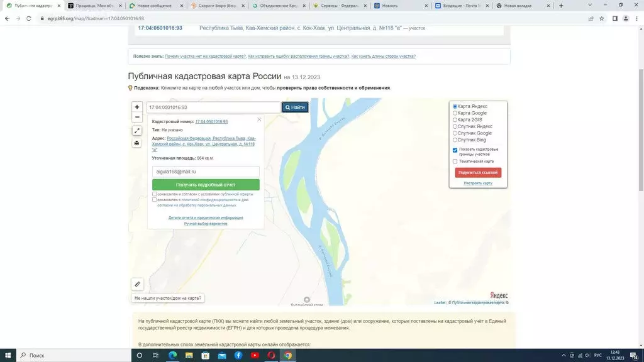Open the ruler measurement tool
The width and height of the screenshot is (644, 362).
[x=138, y=284]
